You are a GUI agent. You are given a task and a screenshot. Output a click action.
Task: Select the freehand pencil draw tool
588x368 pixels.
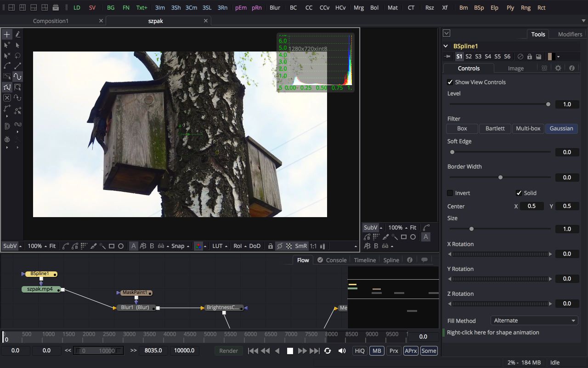point(18,34)
